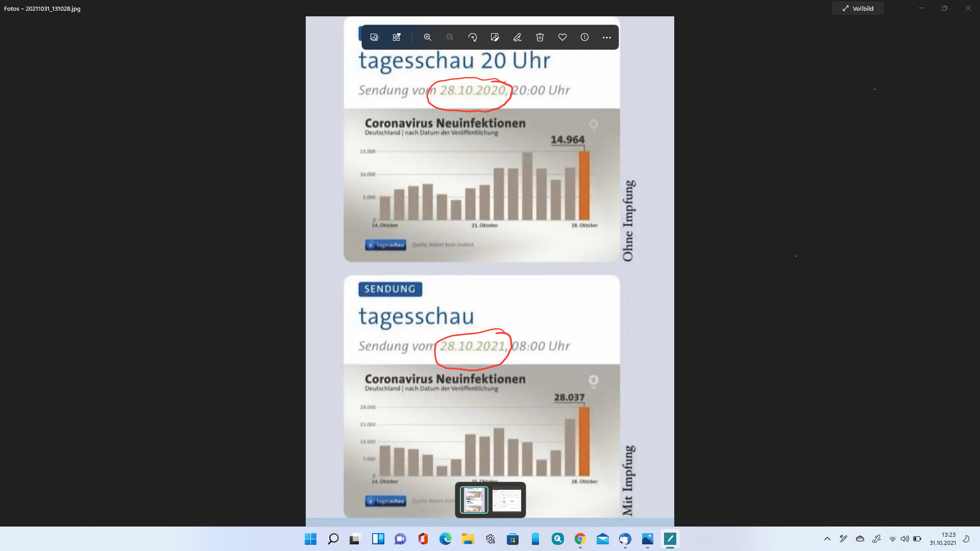Image resolution: width=980 pixels, height=551 pixels.
Task: Click the zoom out magnifier icon
Action: [450, 37]
